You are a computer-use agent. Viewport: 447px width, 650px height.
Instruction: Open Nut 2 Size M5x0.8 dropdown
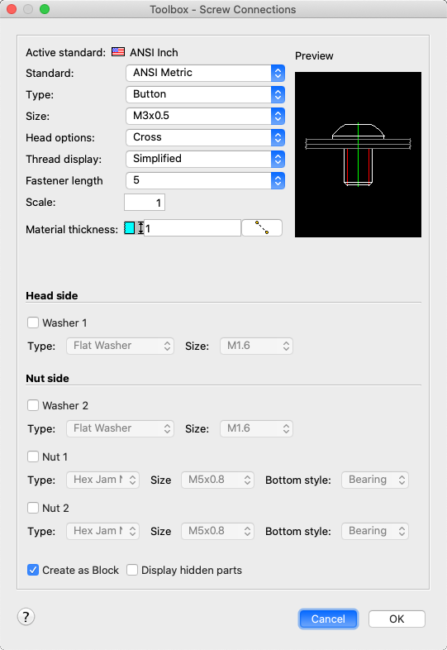tap(218, 531)
